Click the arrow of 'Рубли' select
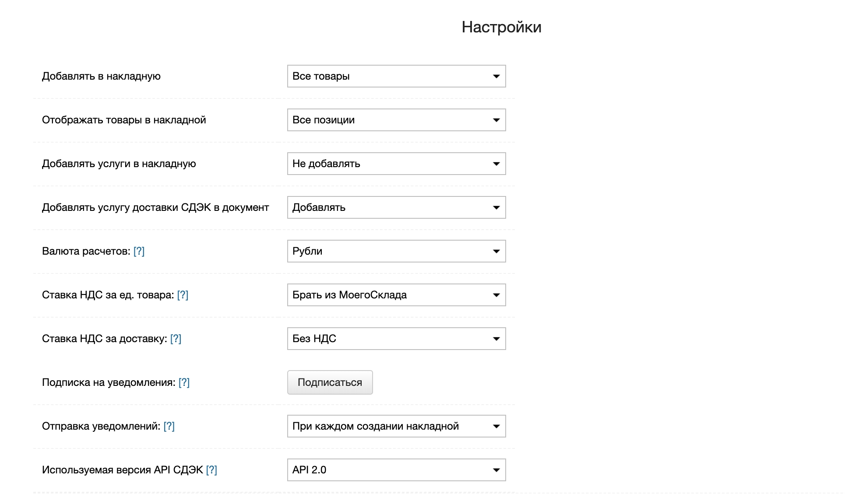This screenshot has width=845, height=504. tap(496, 251)
